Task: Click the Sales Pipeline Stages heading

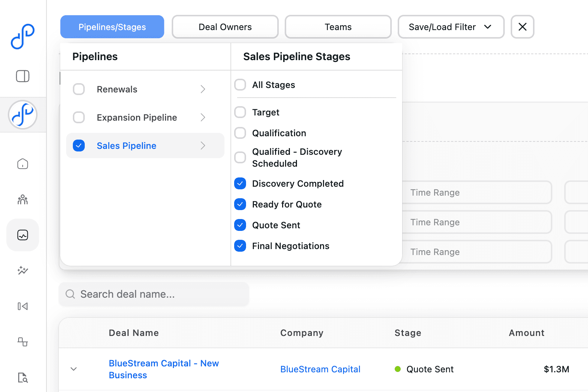Action: click(x=297, y=56)
